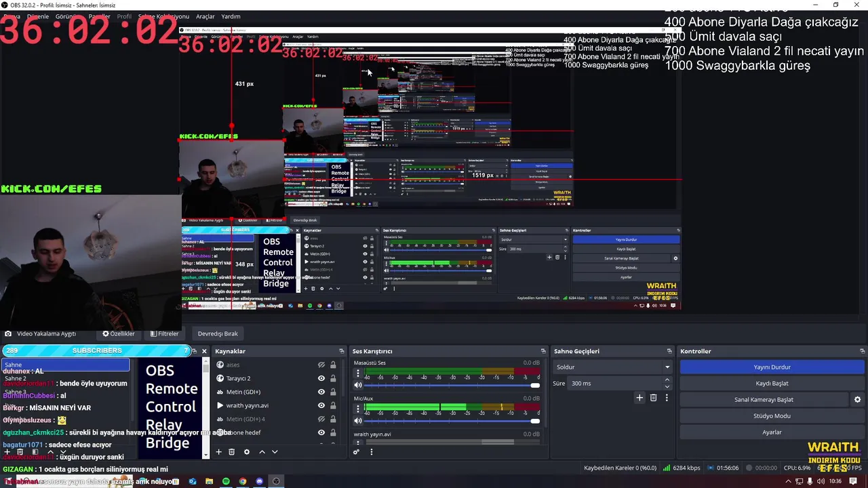Viewport: 868px width, 488px height.
Task: Pop out the Kaynaklar dock
Action: (342, 351)
